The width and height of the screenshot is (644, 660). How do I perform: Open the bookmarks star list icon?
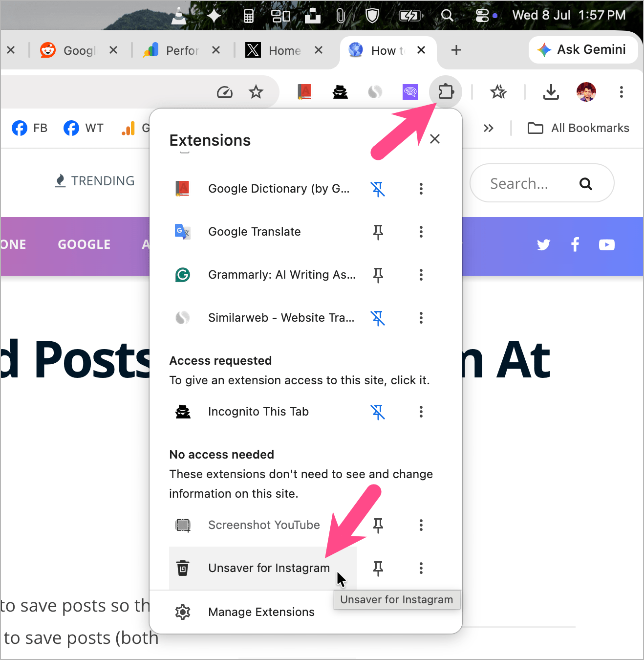498,91
